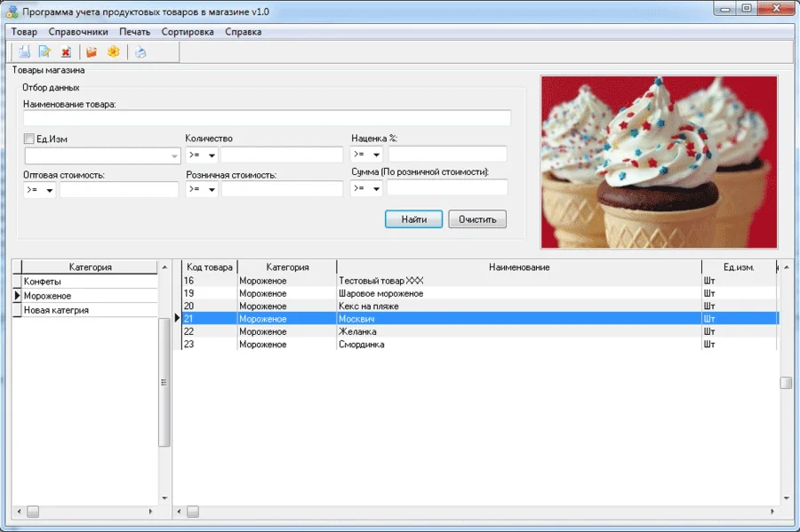Click the application icon in title bar
The image size is (800, 532).
click(12, 12)
